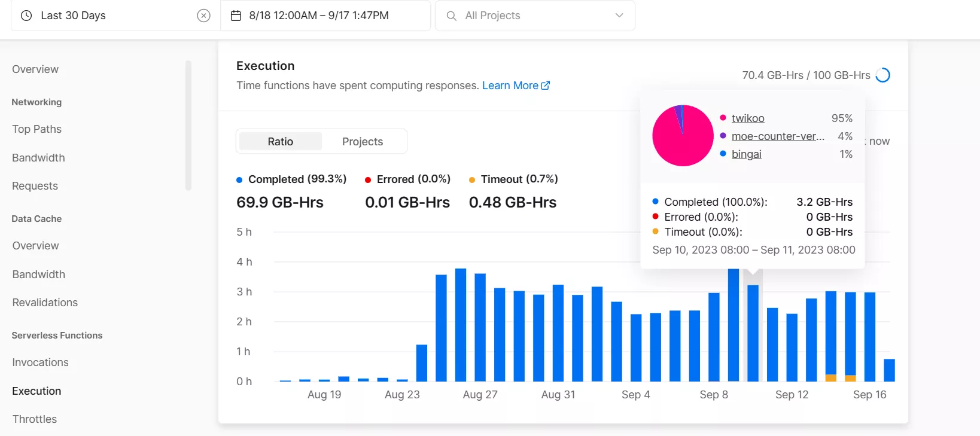Open the Throttles sidebar page

tap(35, 419)
